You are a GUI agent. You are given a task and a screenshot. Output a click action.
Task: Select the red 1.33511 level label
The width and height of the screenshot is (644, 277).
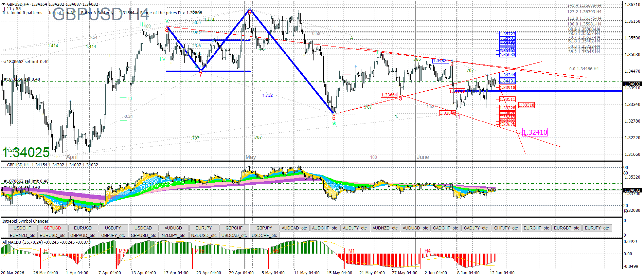click(x=507, y=99)
